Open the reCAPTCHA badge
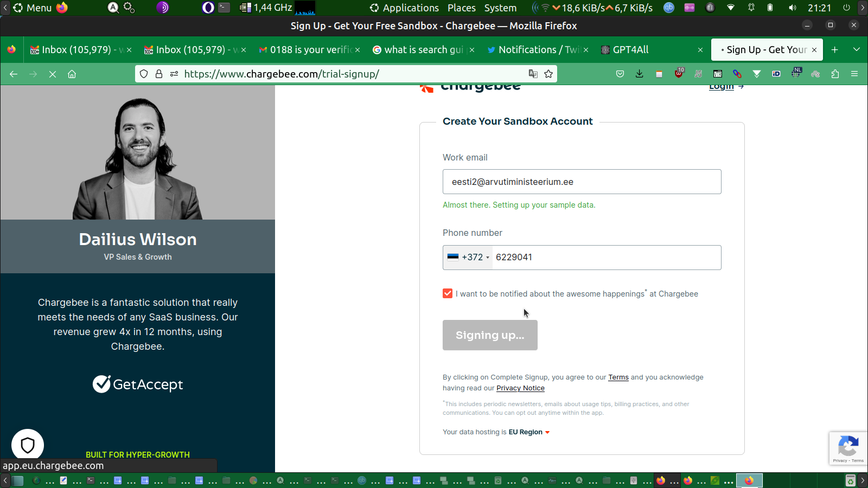The width and height of the screenshot is (868, 488). tap(848, 448)
